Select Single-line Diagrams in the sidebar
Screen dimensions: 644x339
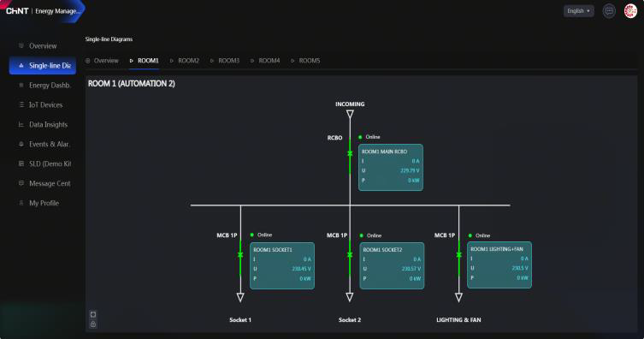(42, 66)
